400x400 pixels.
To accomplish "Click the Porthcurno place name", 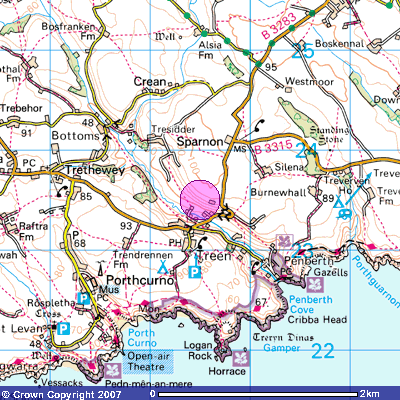I will click(x=140, y=280).
